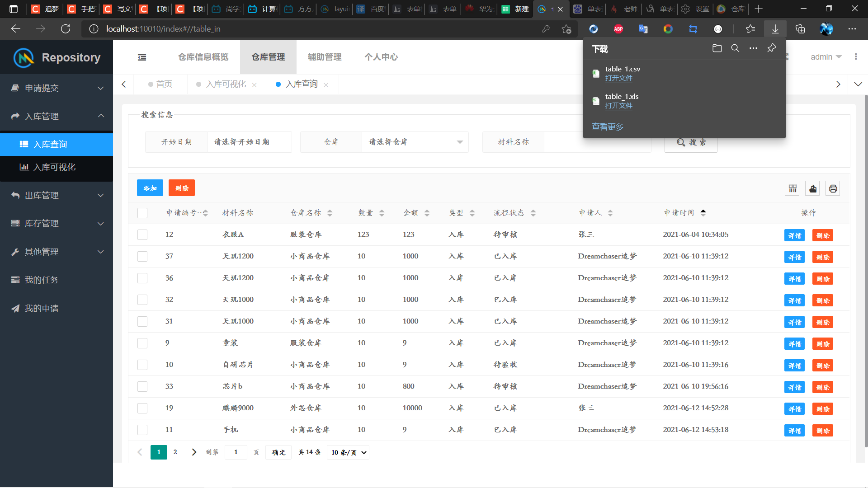868x488 pixels.
Task: Click the blue 添加 button
Action: click(x=150, y=188)
